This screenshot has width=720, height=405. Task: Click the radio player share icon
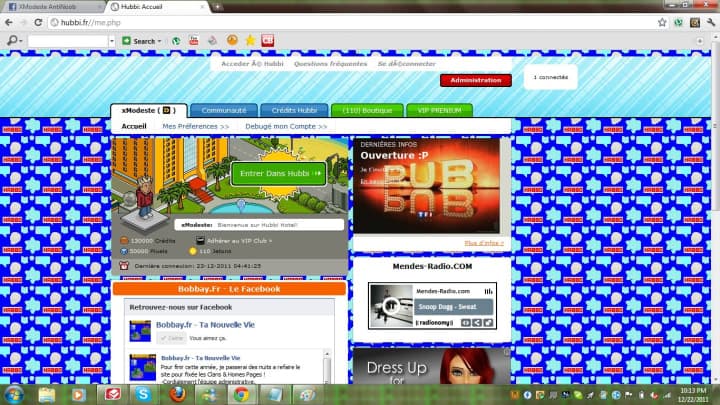(477, 323)
